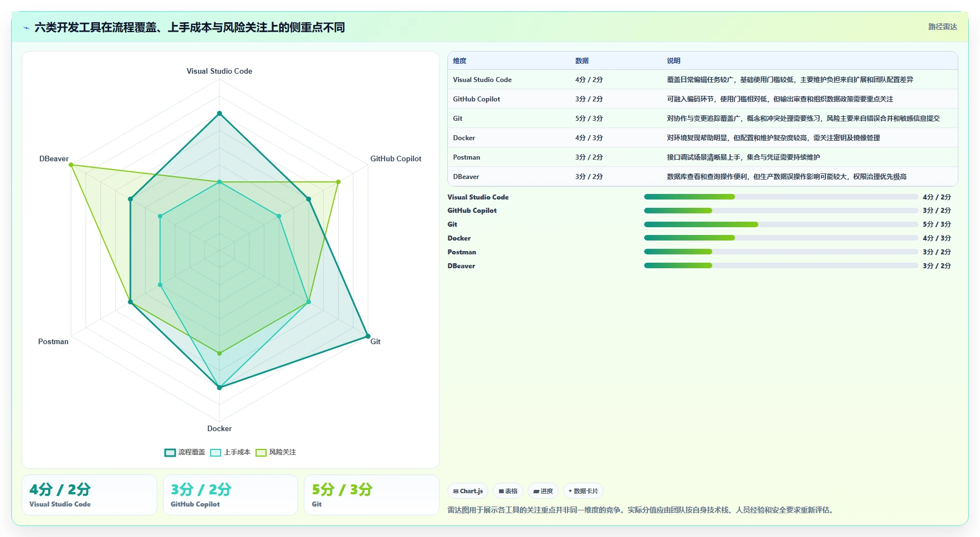Click the green 风险关注 legend swatch

(261, 452)
